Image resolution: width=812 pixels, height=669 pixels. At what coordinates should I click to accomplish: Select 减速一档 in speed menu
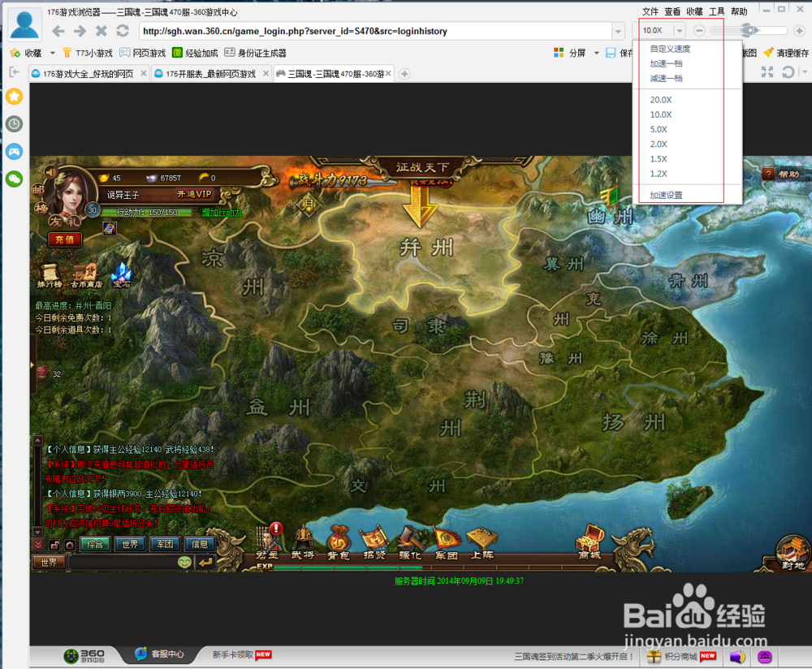point(667,78)
